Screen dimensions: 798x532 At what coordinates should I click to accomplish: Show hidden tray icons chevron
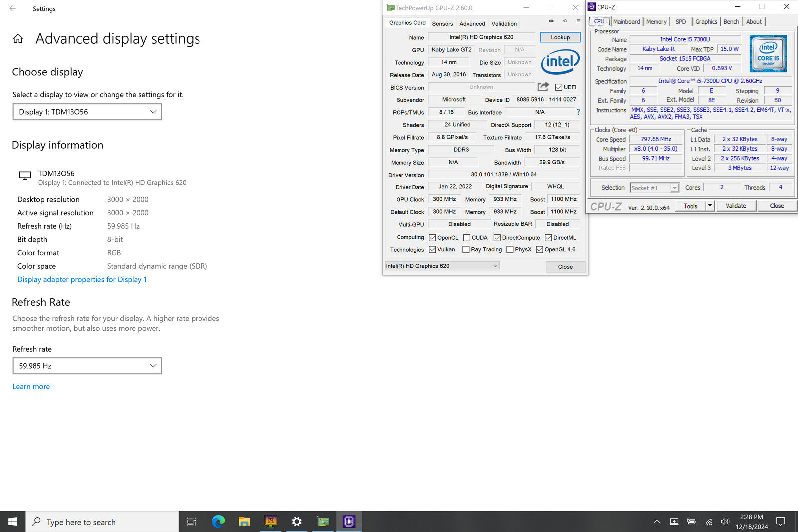click(x=657, y=522)
